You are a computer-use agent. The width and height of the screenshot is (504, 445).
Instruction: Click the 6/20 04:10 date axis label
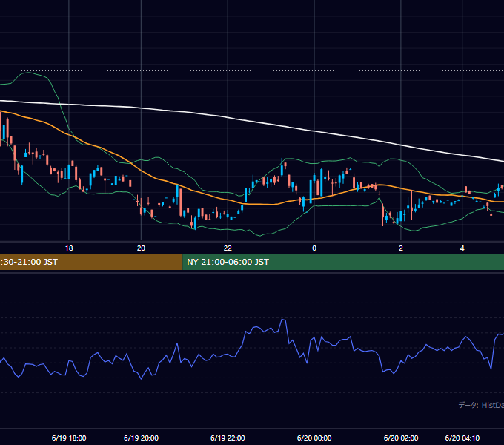click(462, 438)
